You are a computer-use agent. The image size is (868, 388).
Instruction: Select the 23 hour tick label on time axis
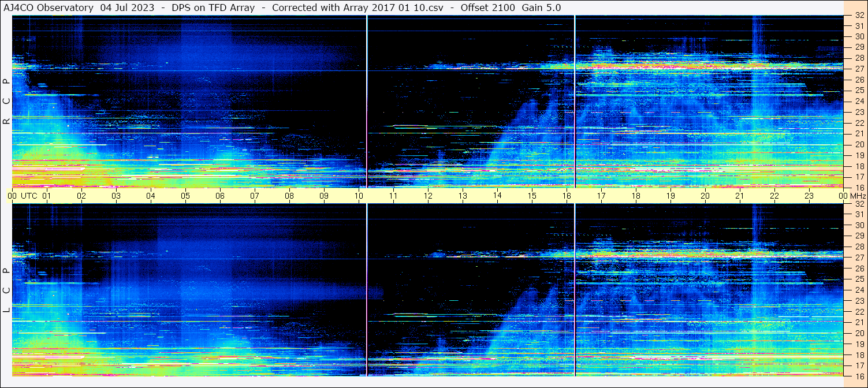coord(809,196)
